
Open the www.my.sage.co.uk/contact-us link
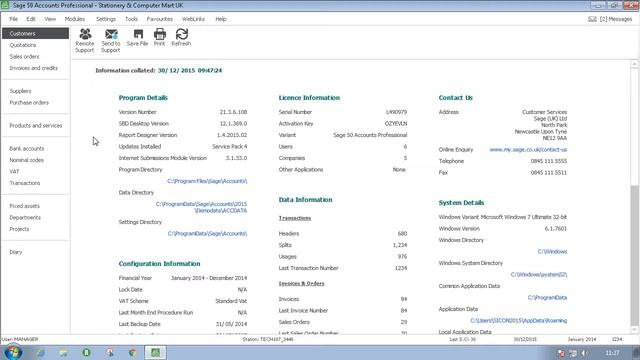coord(528,150)
